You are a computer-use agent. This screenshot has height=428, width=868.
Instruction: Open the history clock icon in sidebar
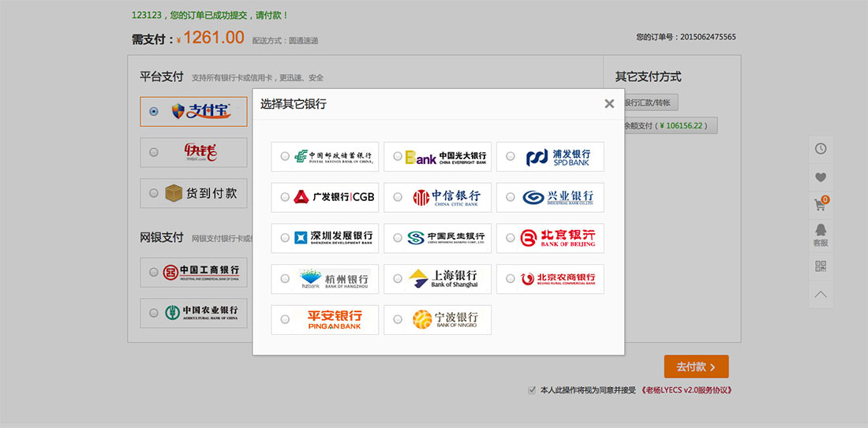pyautogui.click(x=821, y=149)
